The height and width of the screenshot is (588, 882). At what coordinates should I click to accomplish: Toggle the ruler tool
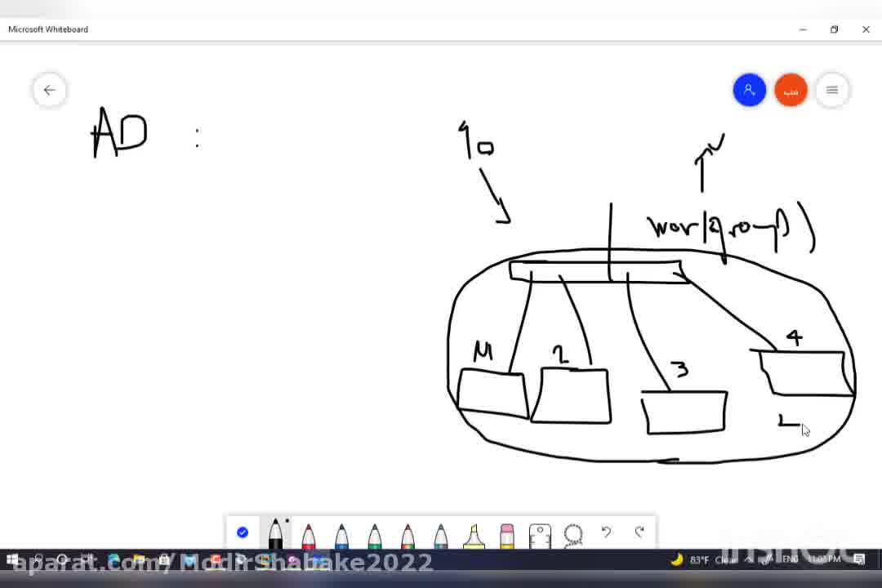point(540,535)
